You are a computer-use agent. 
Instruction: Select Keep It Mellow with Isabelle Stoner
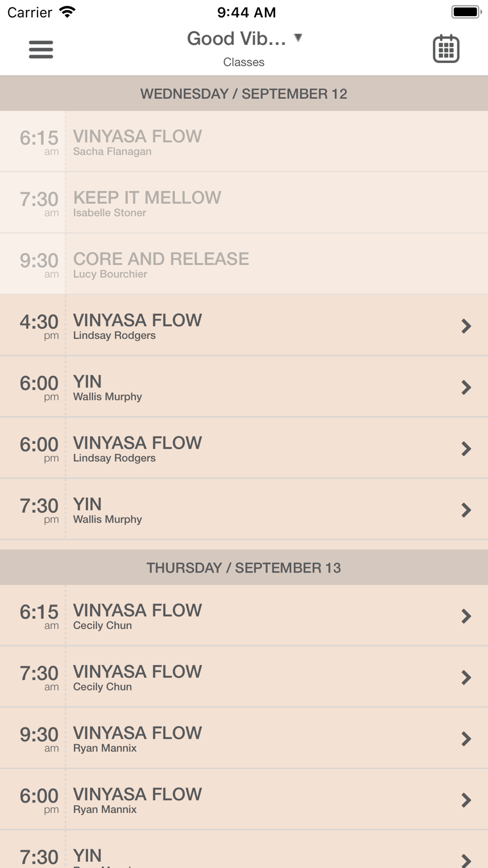pos(244,203)
